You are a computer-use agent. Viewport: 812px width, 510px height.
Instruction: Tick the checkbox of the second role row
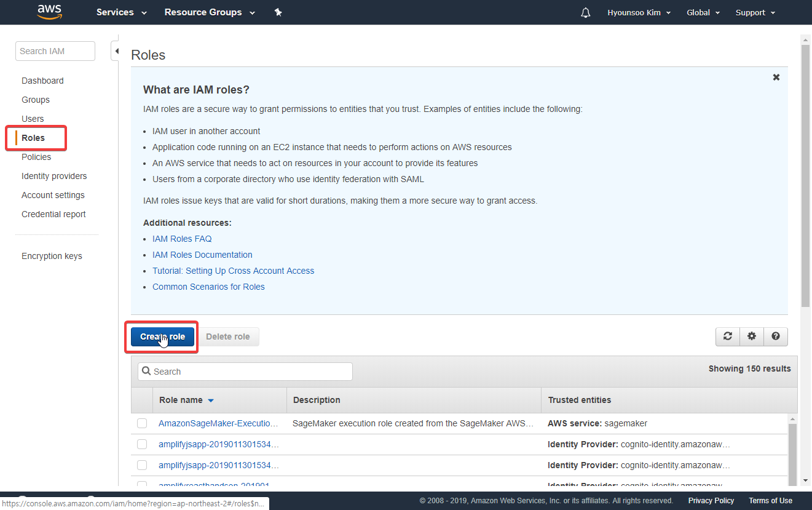(142, 444)
